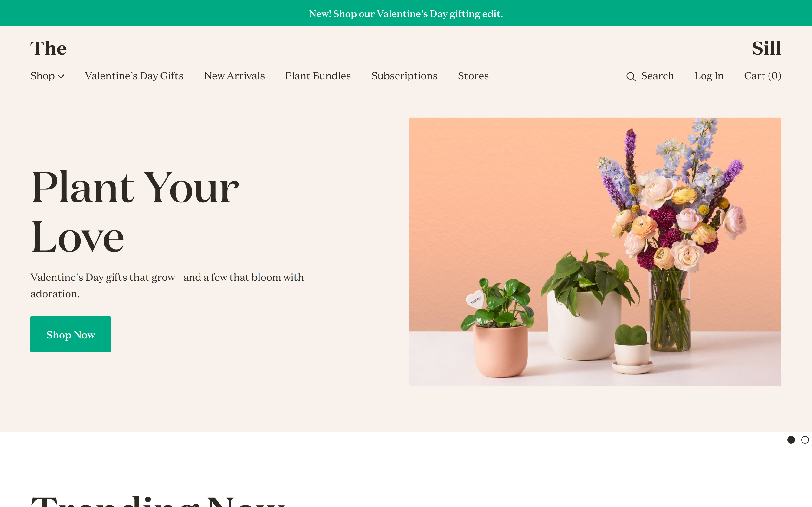Click the Trending Now heading
The height and width of the screenshot is (507, 812).
[x=158, y=501]
